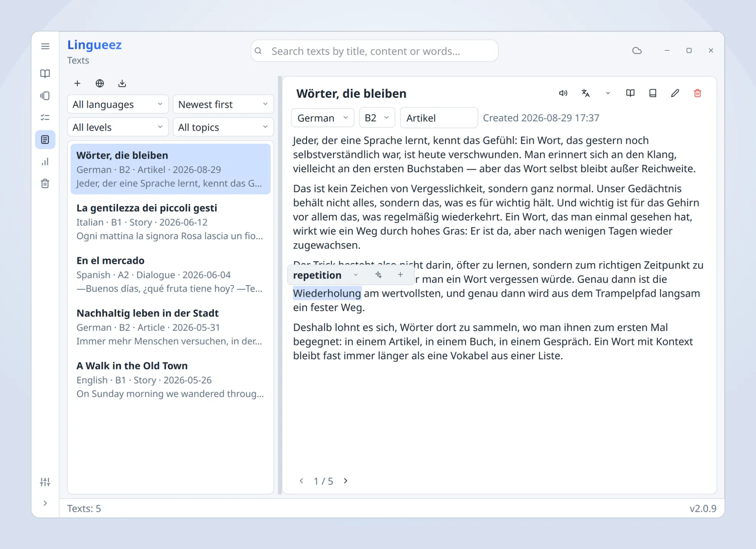Open the settings sliders icon in sidebar
The height and width of the screenshot is (549, 756).
pyautogui.click(x=45, y=482)
